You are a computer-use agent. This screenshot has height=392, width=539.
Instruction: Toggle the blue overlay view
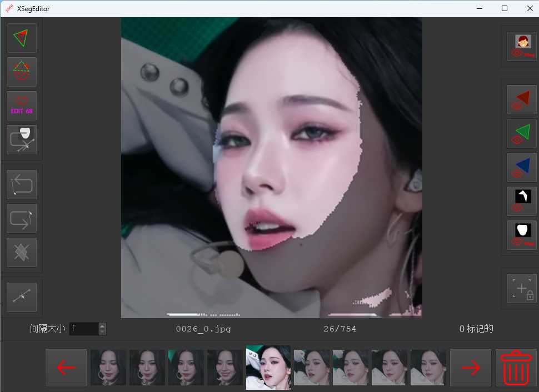(522, 168)
